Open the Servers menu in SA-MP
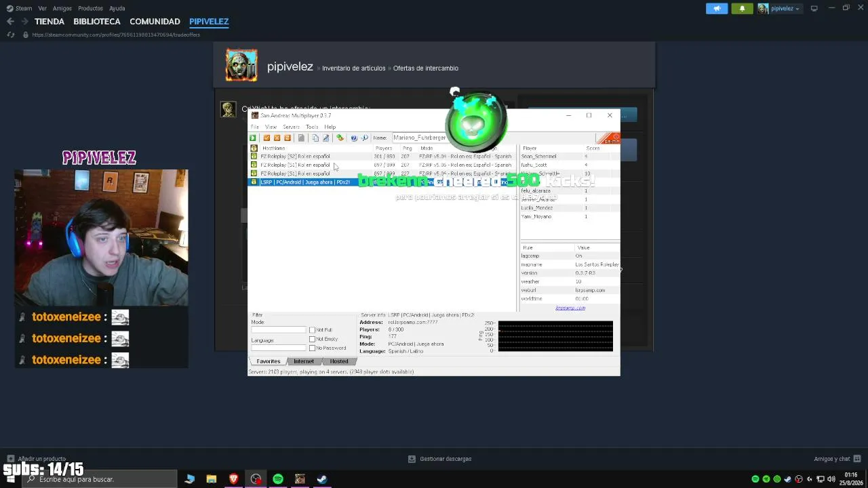The image size is (868, 488). tap(291, 127)
